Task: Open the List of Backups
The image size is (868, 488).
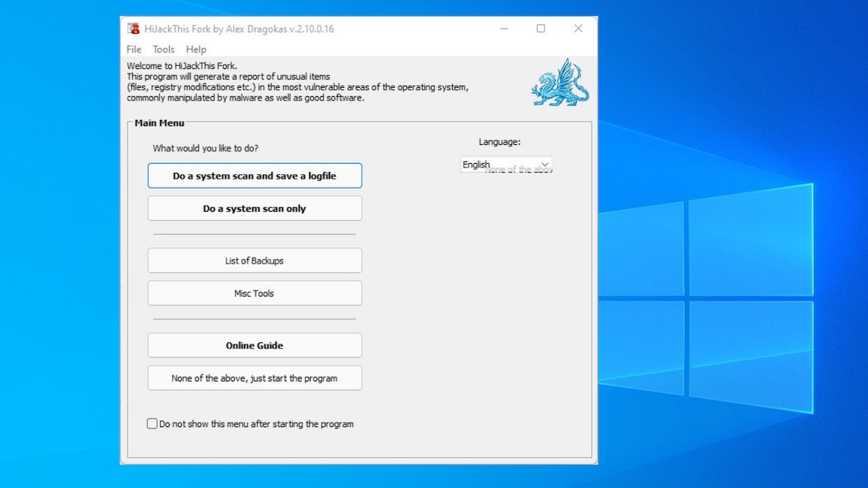Action: coord(255,261)
